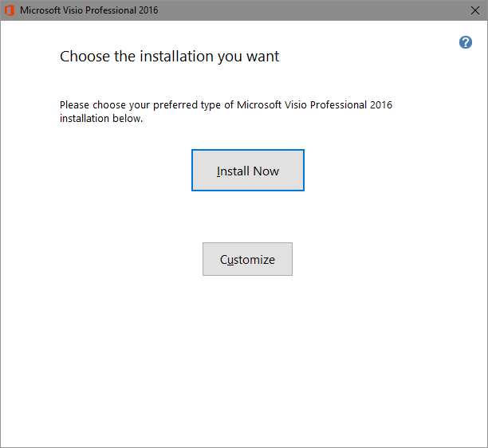Click the 'Choose the installation you want' heading
This screenshot has height=448, width=488.
click(x=169, y=57)
